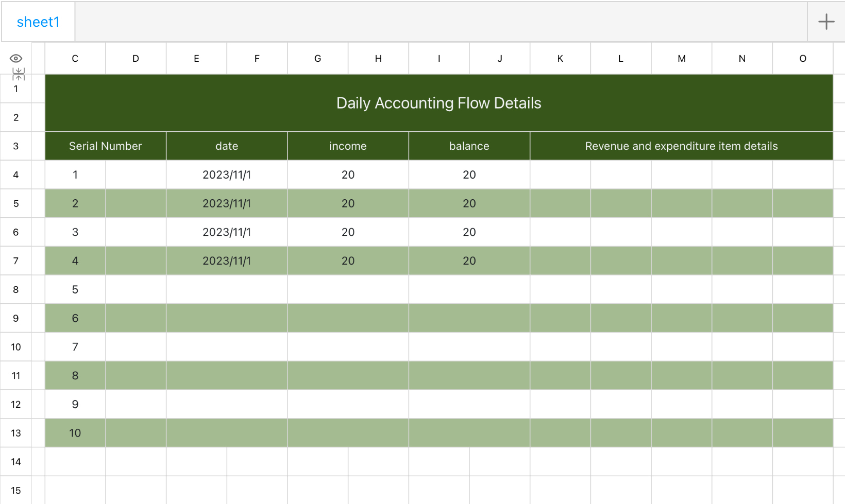Select serial number 3 cell
The image size is (845, 504).
[75, 232]
